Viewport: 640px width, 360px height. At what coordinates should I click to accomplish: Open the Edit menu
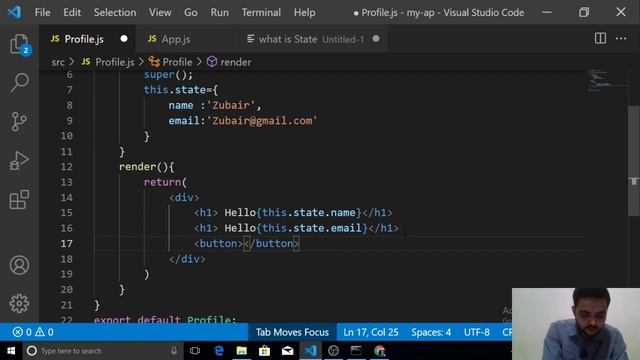(x=72, y=13)
